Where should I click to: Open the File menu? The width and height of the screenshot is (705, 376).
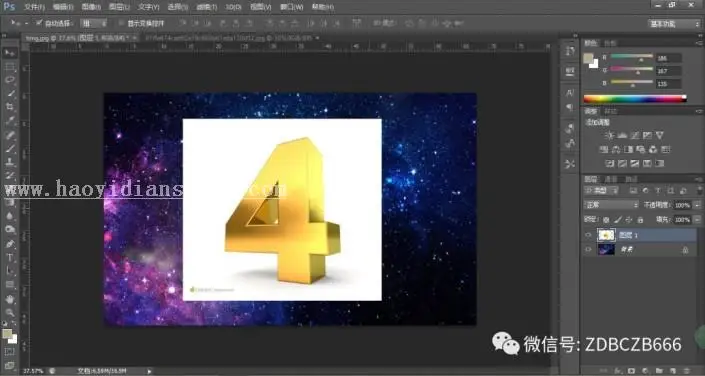tap(34, 7)
